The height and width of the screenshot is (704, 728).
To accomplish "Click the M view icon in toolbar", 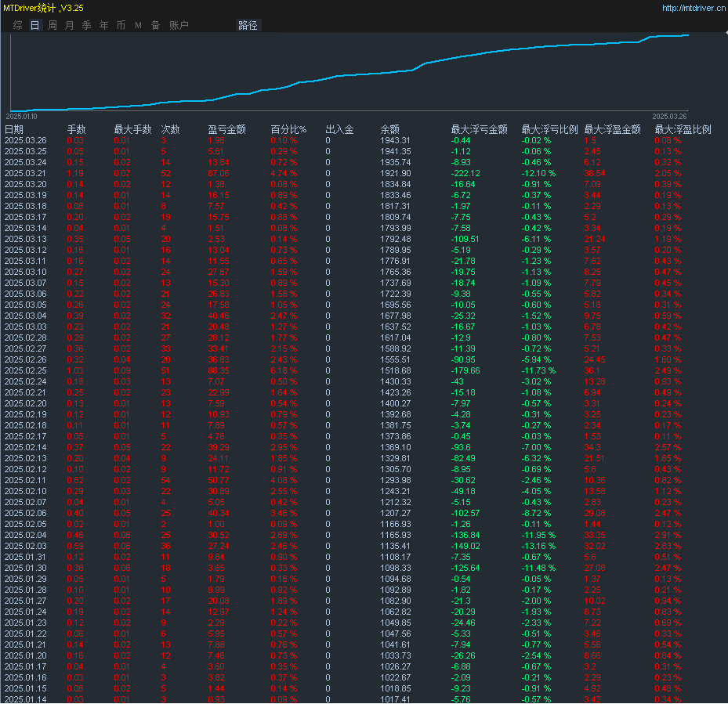I will pos(138,25).
